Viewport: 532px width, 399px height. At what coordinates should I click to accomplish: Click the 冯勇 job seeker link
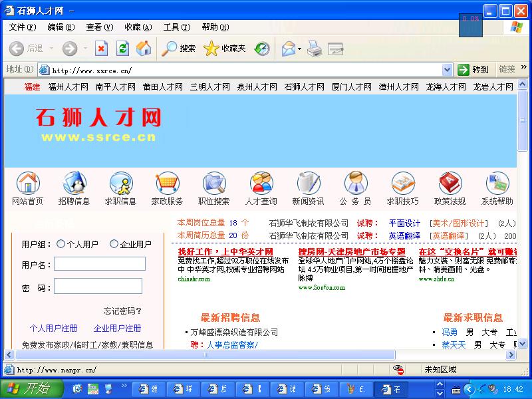[x=450, y=332]
